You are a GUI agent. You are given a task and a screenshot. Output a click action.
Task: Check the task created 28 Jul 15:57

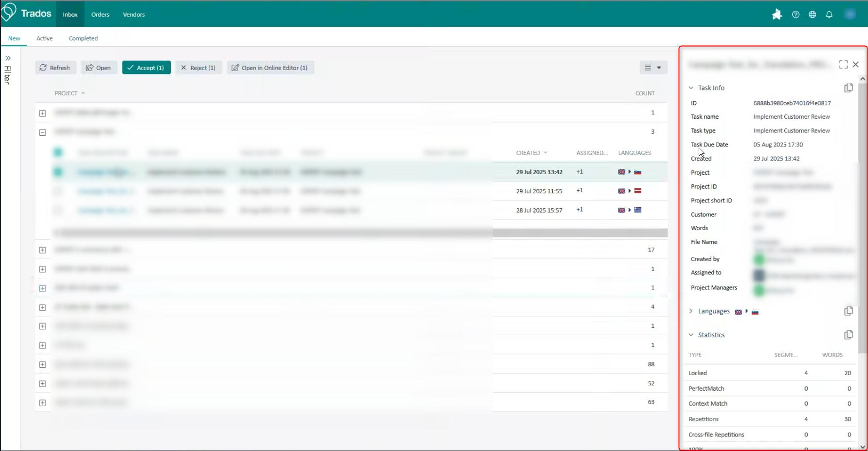tap(58, 210)
